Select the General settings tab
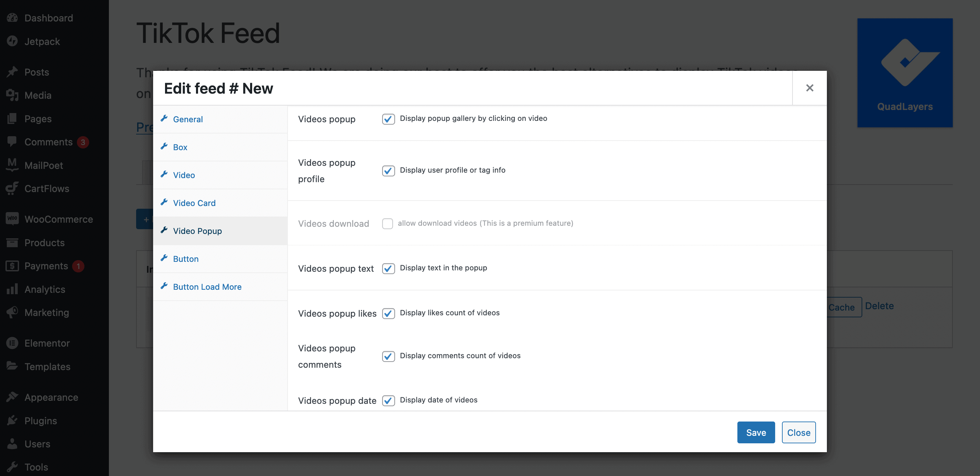 coord(187,118)
